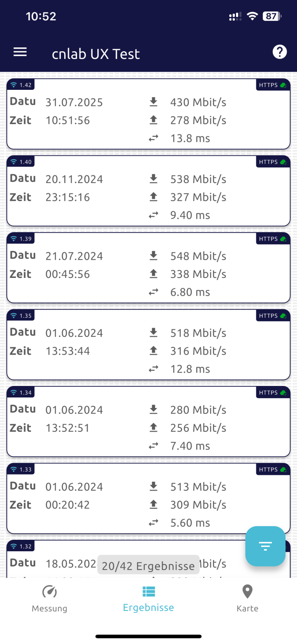Tap the download icon of 31.07.2025 result

[153, 102]
